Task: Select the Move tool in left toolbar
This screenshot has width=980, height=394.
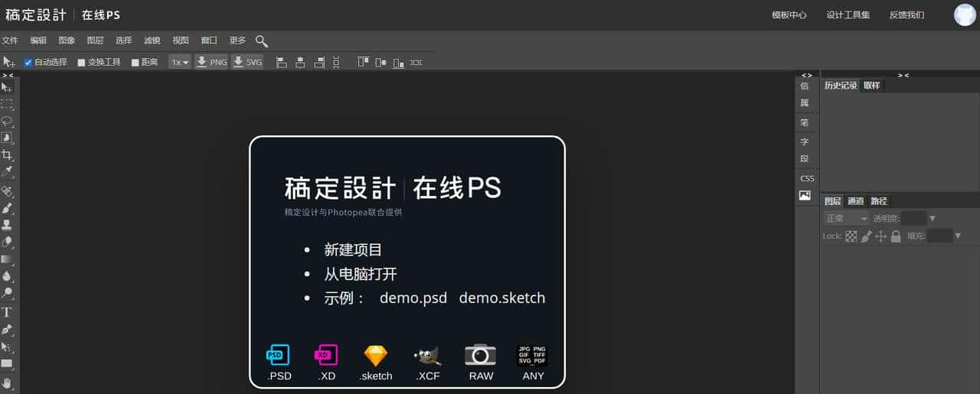Action: (8, 87)
